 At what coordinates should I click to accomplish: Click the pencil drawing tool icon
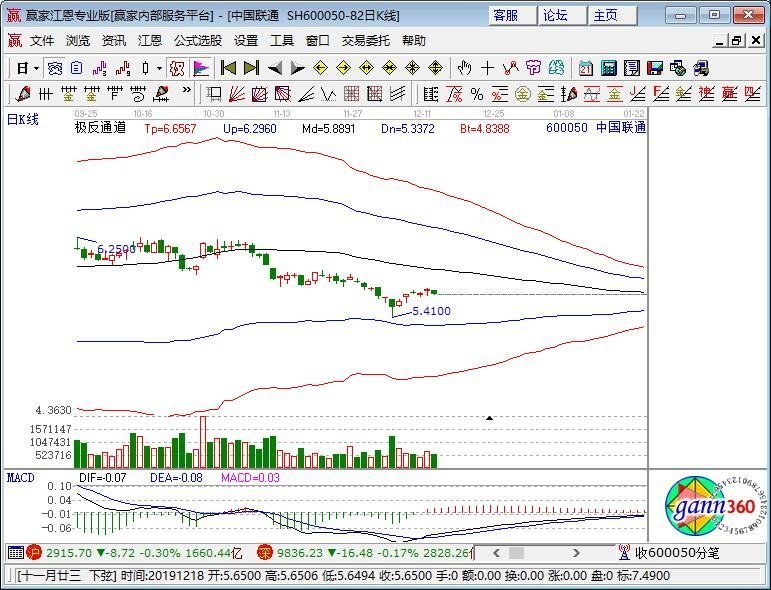click(22, 94)
